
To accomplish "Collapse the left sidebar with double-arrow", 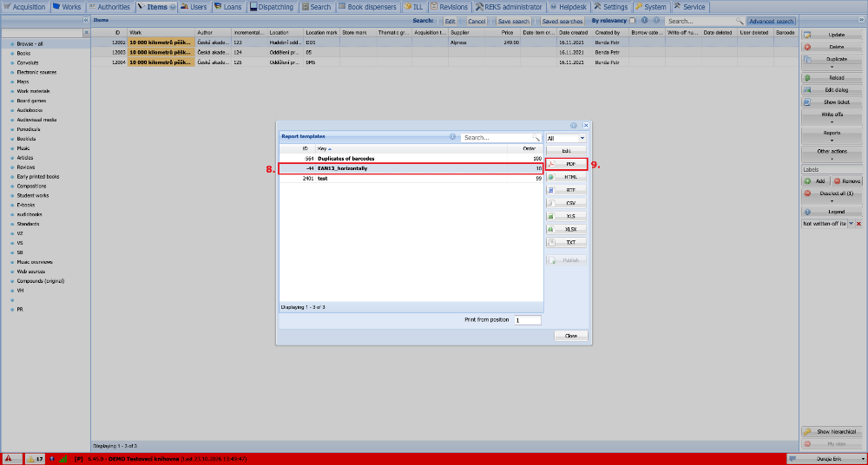I will pyautogui.click(x=86, y=20).
